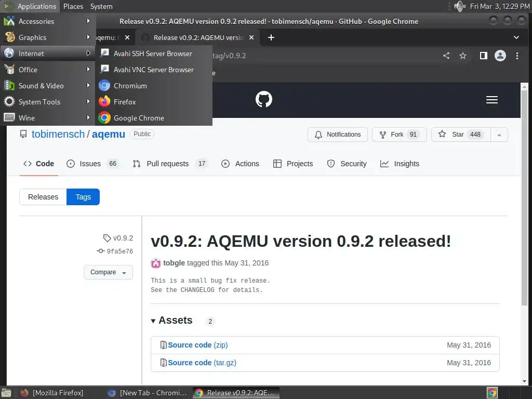Open Chrome three-dot menu
This screenshot has width=532, height=399.
tap(517, 56)
